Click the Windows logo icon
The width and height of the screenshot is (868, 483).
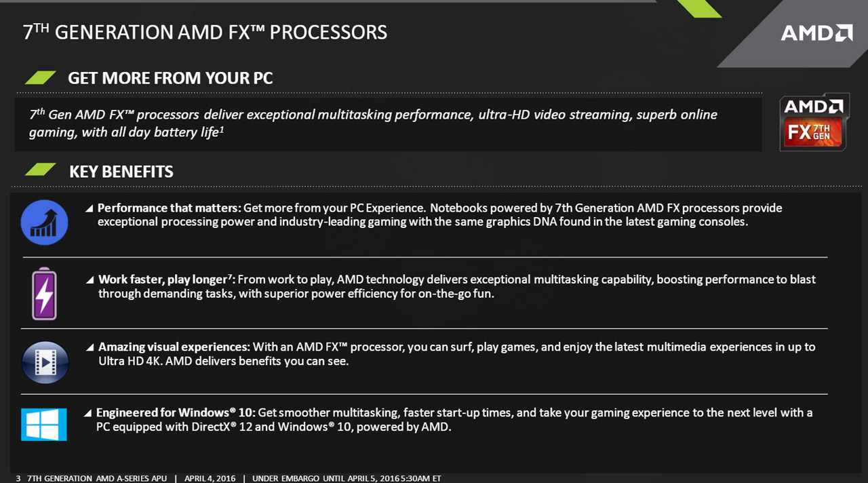(x=44, y=425)
